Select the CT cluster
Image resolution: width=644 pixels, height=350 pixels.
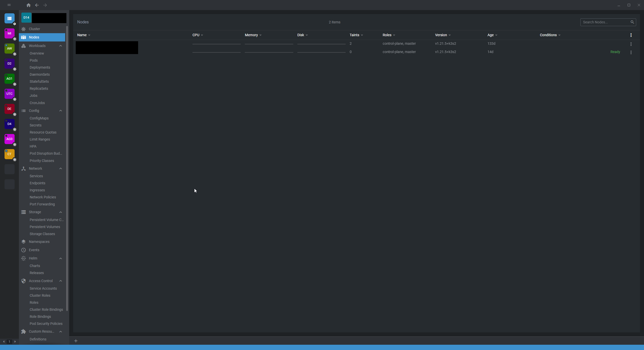[x=9, y=154]
